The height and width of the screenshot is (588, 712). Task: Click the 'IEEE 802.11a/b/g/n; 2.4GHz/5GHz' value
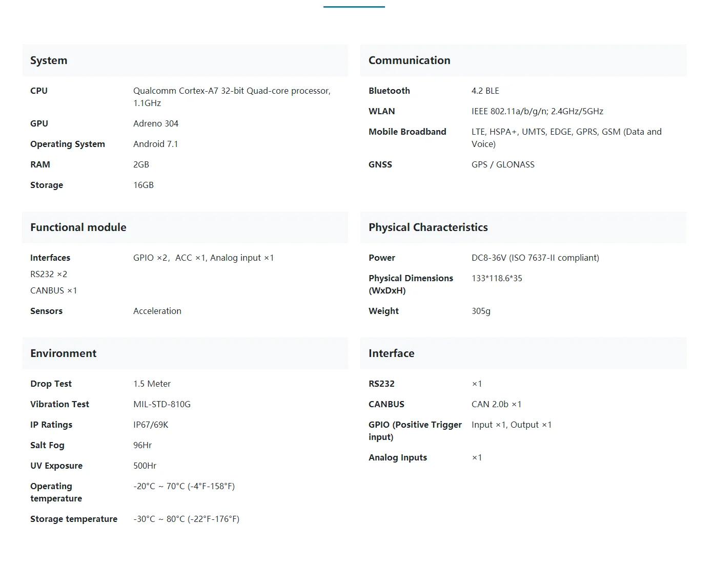pos(537,111)
